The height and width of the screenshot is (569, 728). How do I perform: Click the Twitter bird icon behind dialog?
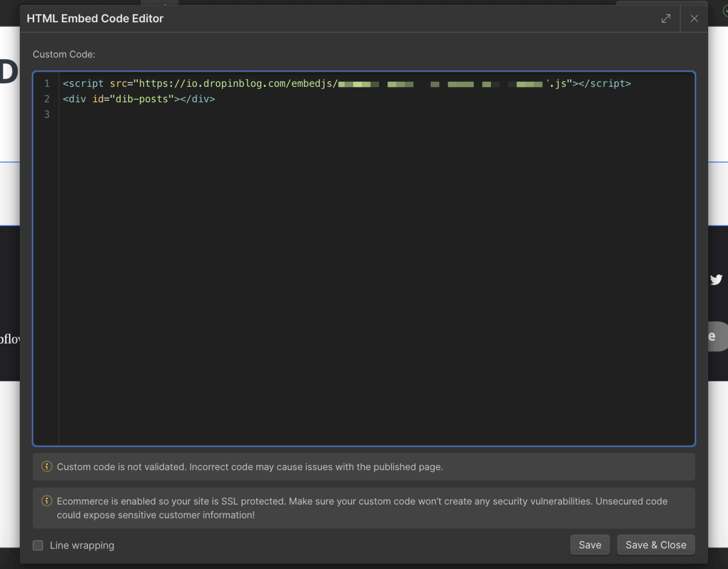click(x=717, y=280)
